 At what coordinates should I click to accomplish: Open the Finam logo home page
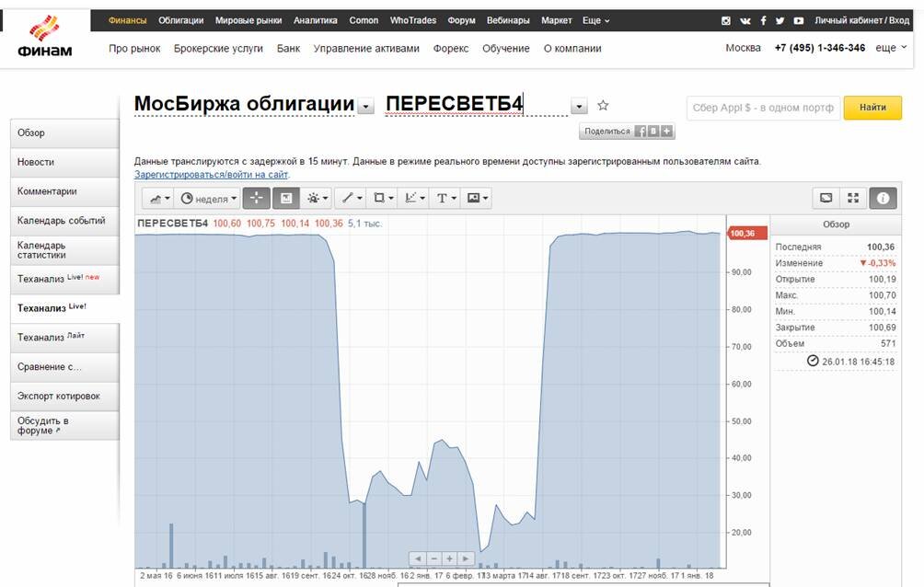pos(45,37)
